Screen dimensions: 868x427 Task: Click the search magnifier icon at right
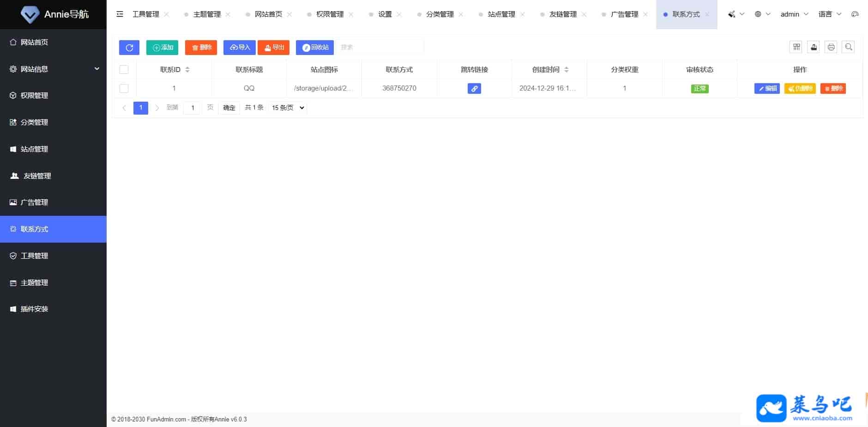click(x=849, y=47)
